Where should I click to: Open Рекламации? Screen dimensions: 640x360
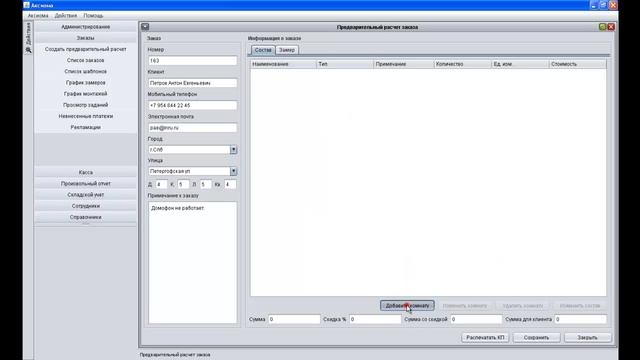86,127
